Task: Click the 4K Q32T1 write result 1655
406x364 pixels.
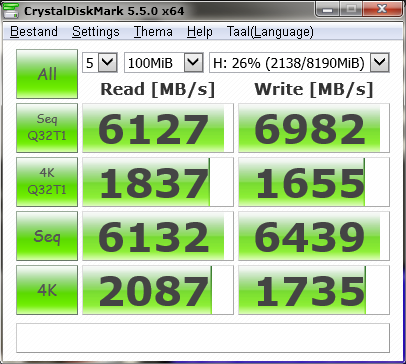Action: [314, 182]
